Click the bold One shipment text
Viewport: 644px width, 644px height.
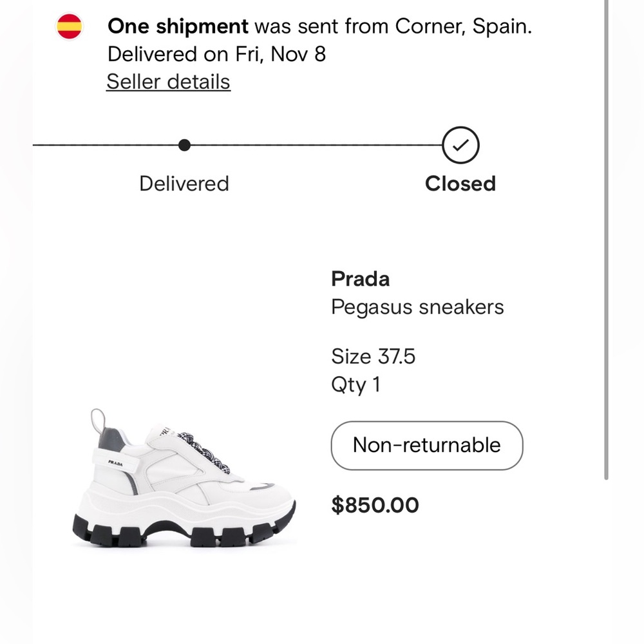tap(178, 26)
